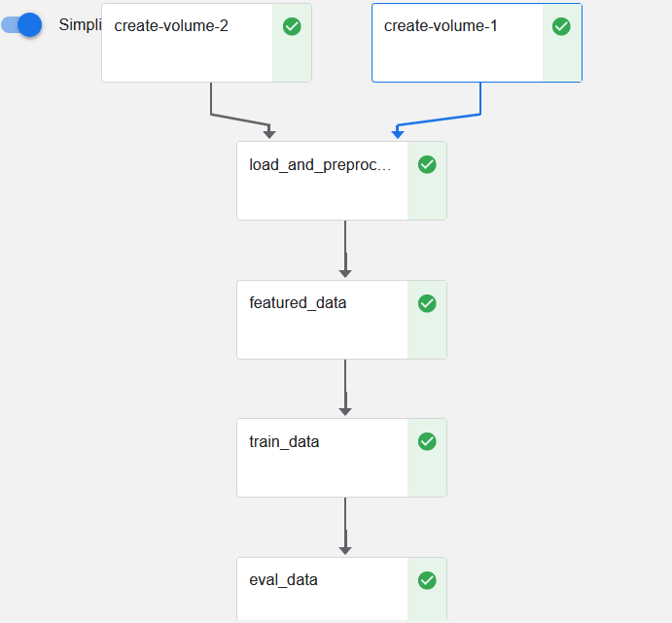
Task: Click eval_data success checkmark icon
Action: pos(427,580)
